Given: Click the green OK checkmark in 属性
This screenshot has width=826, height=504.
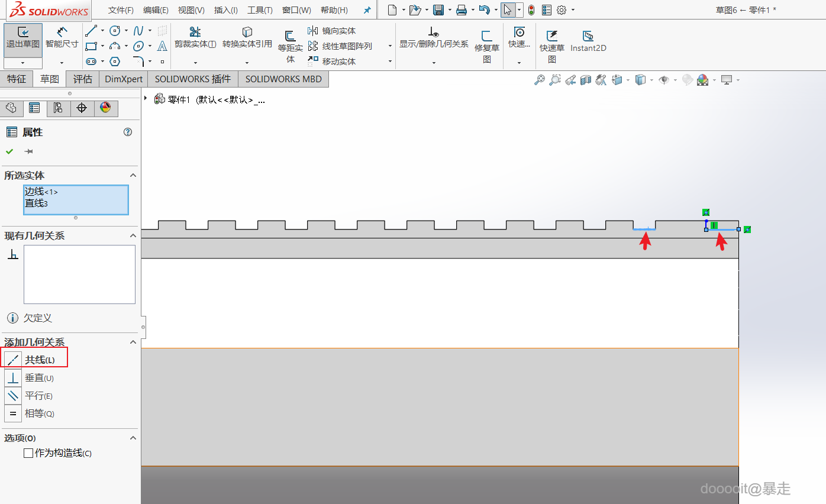Looking at the screenshot, I should point(9,151).
